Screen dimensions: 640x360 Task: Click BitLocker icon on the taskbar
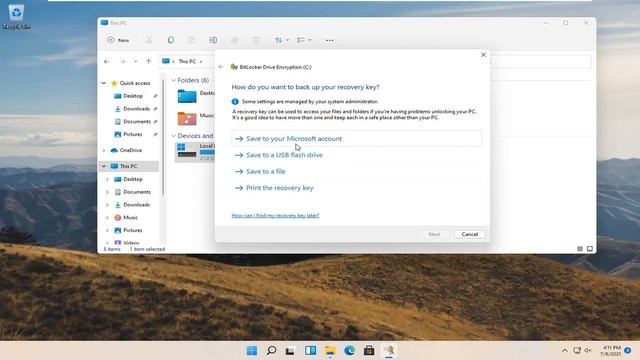coord(389,351)
